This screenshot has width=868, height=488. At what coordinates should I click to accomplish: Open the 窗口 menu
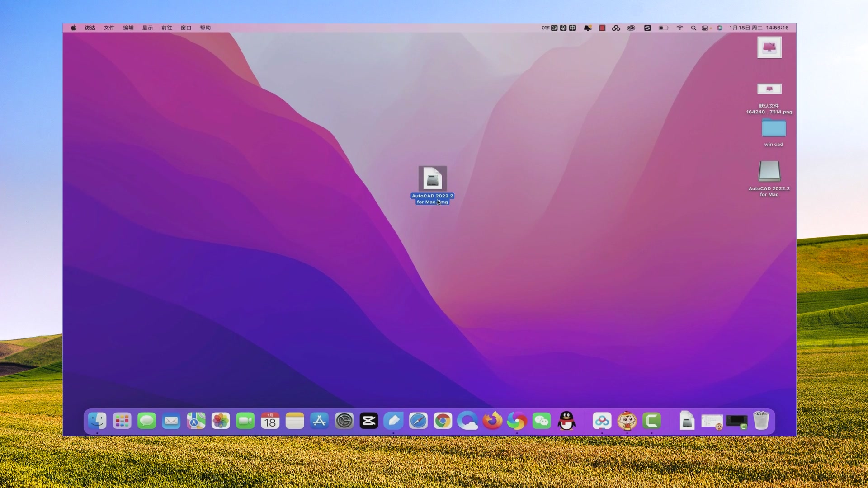point(186,28)
